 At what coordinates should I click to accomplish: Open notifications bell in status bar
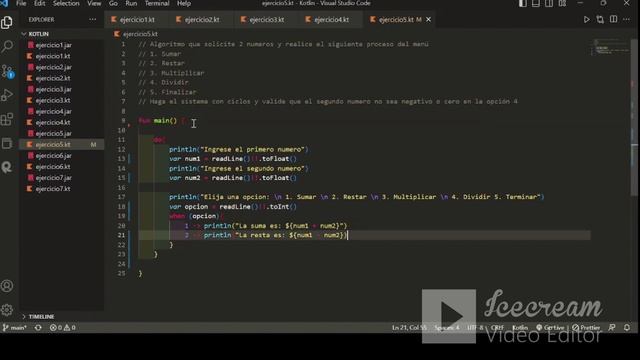tap(627, 327)
